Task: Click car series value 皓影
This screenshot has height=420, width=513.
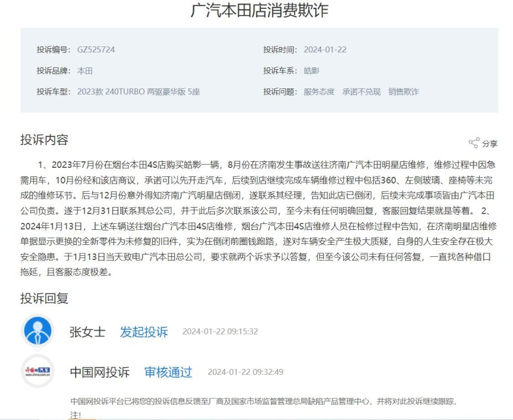Action: coord(311,70)
